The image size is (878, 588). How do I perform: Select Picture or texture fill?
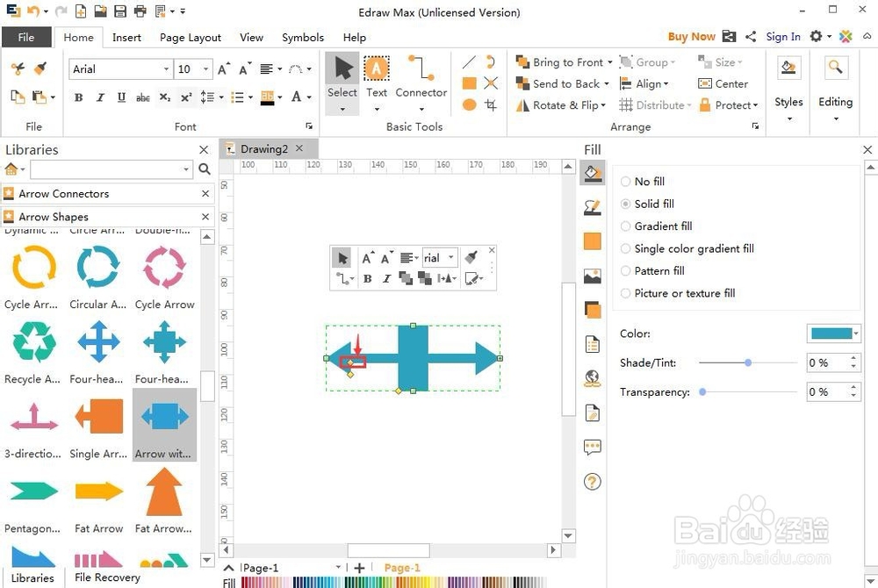[678, 293]
